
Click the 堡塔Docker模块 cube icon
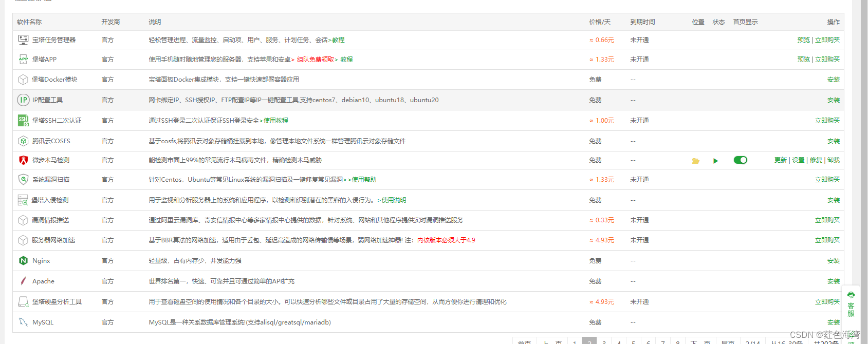pos(23,80)
